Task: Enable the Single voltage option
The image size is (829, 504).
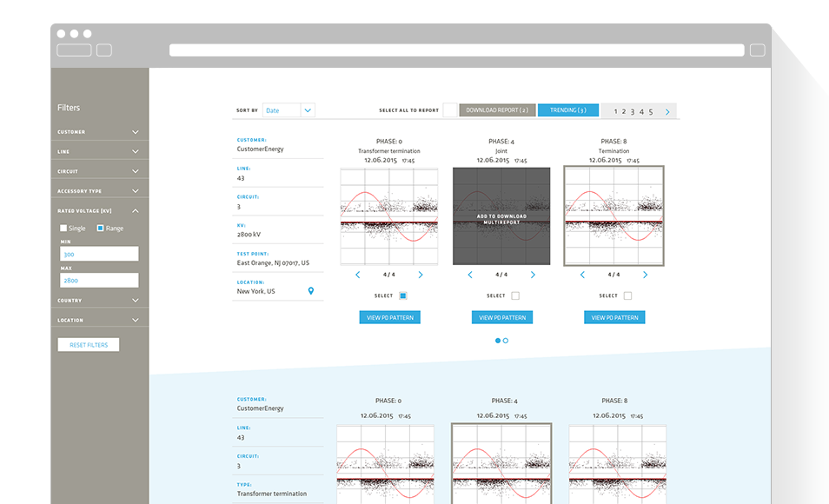Action: [63, 228]
